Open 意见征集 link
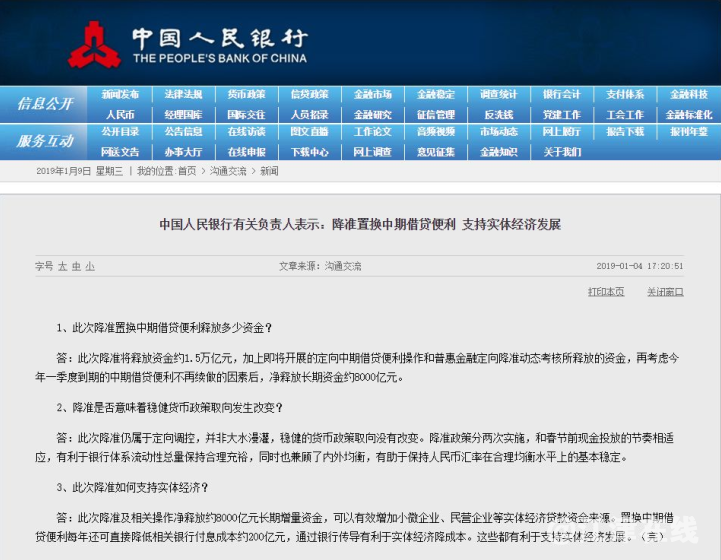The image size is (721, 560). tap(436, 152)
